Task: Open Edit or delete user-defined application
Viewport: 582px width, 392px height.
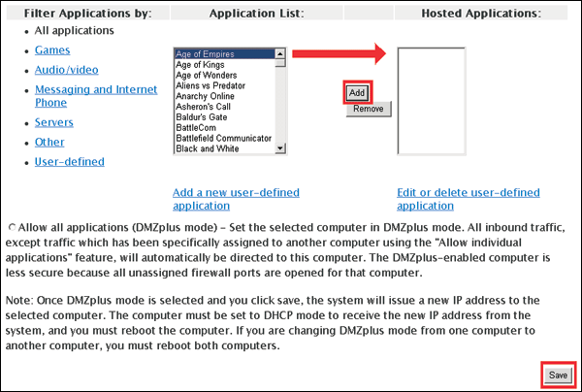Action: [x=469, y=199]
